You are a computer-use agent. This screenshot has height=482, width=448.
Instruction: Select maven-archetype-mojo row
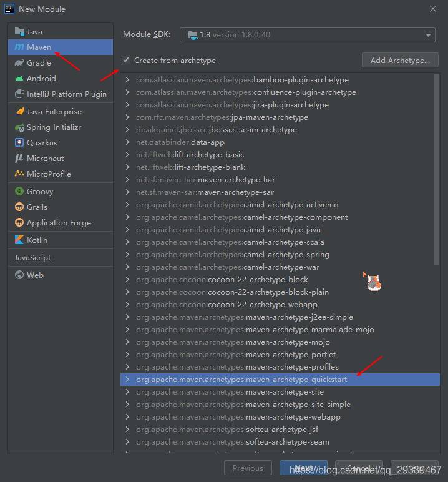[280, 342]
